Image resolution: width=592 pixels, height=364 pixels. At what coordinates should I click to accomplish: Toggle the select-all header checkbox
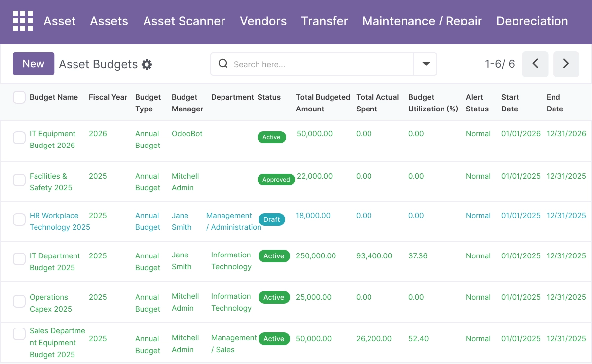pos(19,97)
